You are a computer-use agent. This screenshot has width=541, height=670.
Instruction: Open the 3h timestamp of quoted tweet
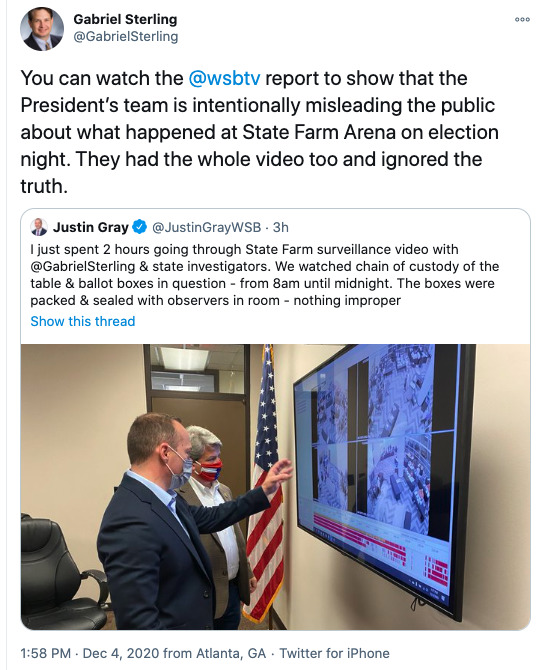click(281, 227)
